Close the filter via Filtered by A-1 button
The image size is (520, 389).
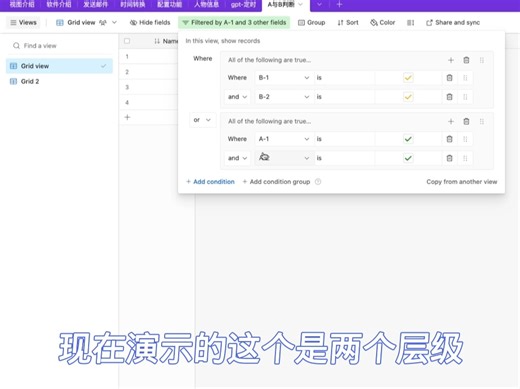click(x=234, y=23)
